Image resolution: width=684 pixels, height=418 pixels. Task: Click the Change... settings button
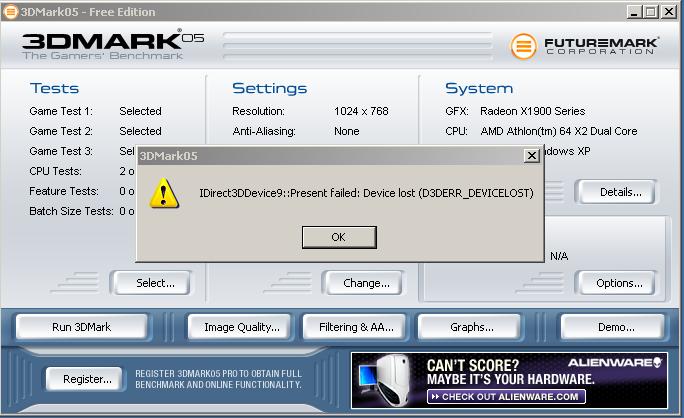362,283
